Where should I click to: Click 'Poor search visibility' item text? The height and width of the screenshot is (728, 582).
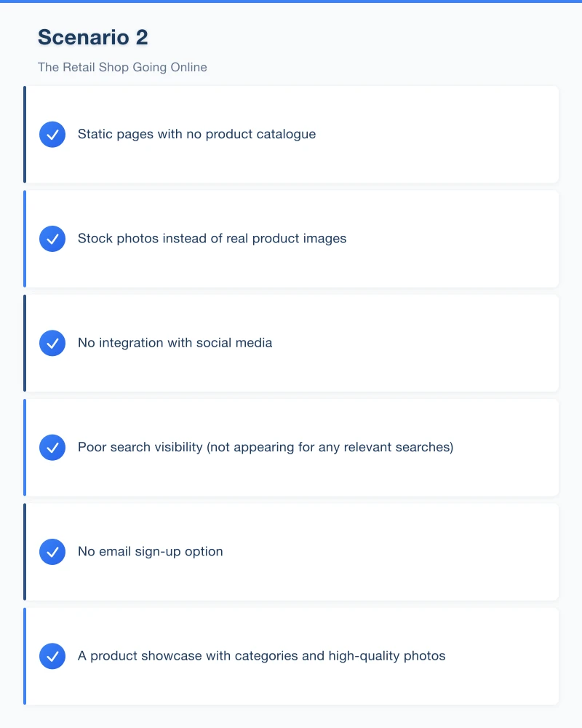click(265, 447)
